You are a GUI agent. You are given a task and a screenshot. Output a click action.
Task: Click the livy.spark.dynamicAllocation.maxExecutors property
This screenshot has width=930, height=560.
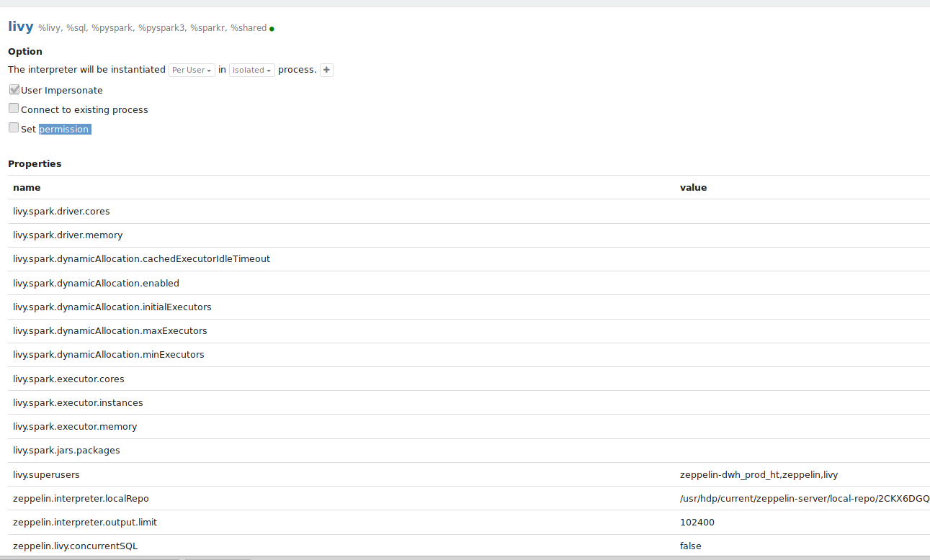110,330
